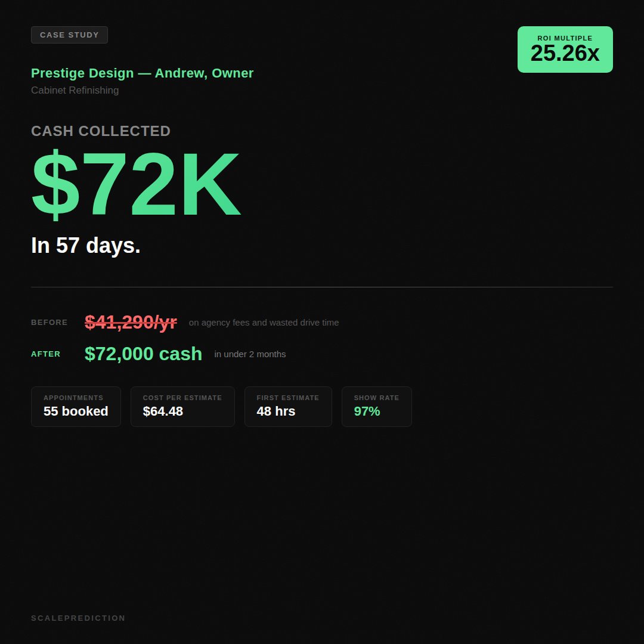Click the struck-through $41,290/yr amount
Image resolution: width=644 pixels, height=644 pixels.
131,323
